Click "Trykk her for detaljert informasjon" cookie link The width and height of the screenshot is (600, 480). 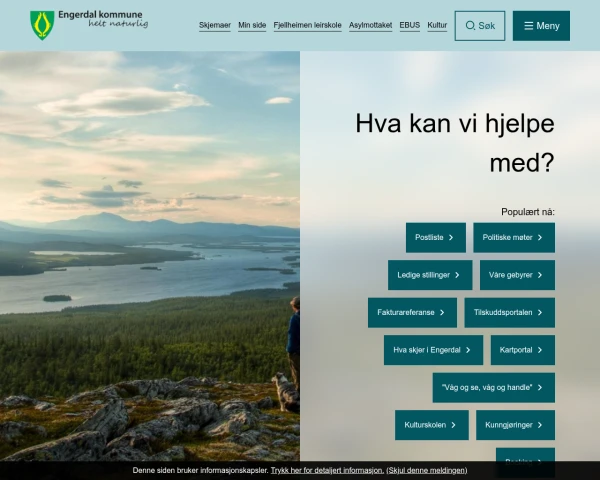pos(327,470)
